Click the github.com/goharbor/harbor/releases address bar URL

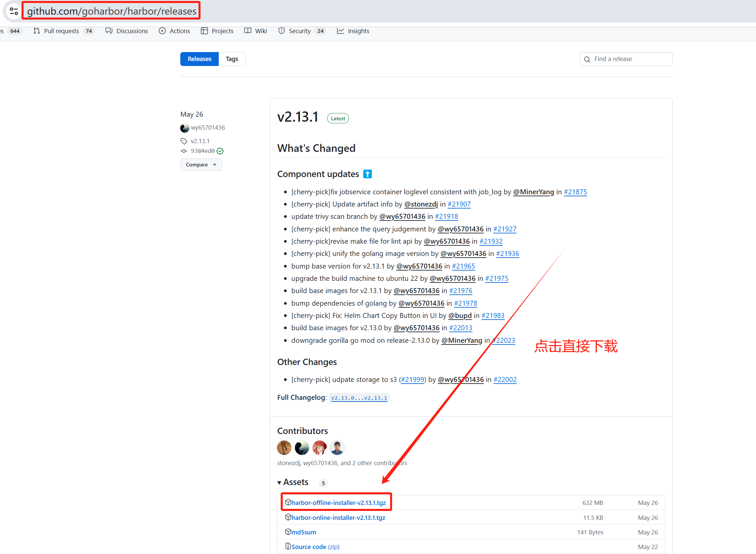112,11
